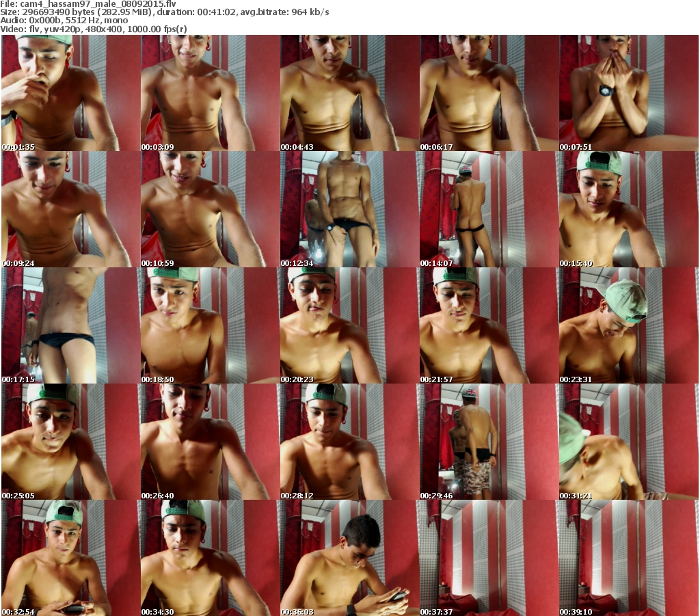
Task: Pick the empty room thumbnail at 00:37:37
Action: (489, 558)
